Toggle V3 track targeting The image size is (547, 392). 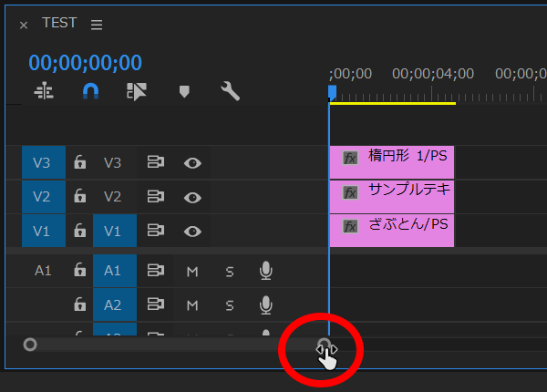pos(115,162)
